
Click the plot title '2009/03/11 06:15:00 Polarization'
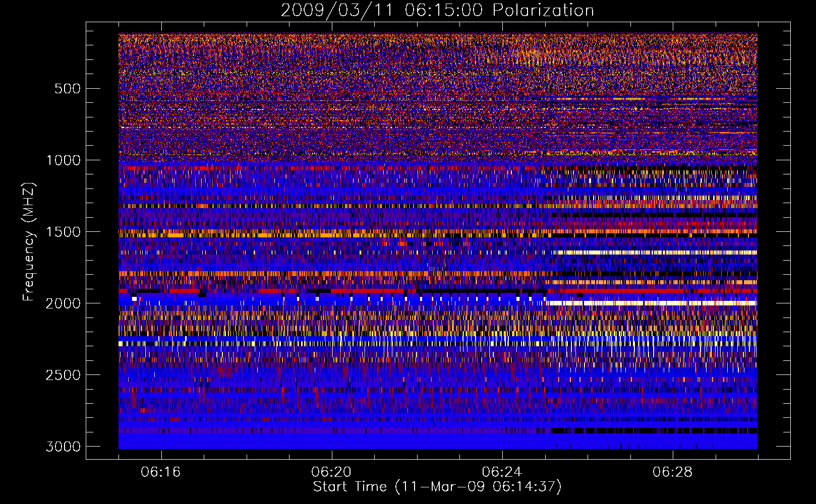(x=437, y=10)
